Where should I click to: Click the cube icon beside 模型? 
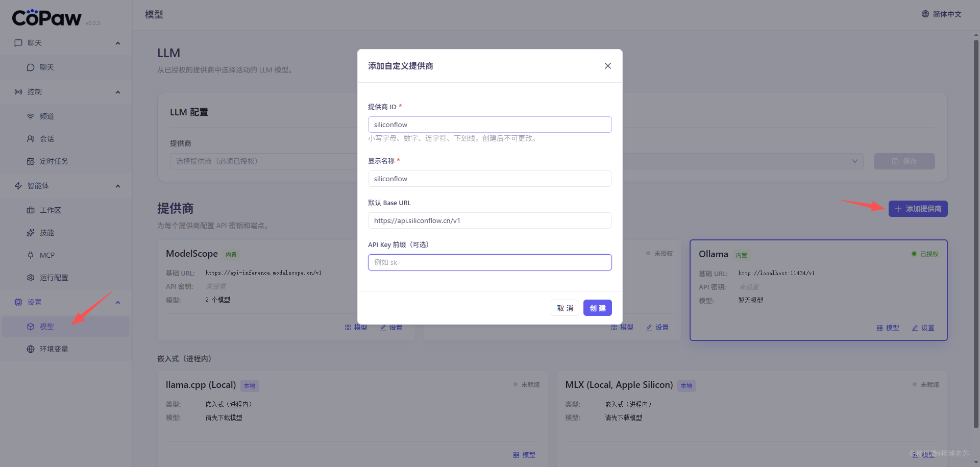click(31, 327)
